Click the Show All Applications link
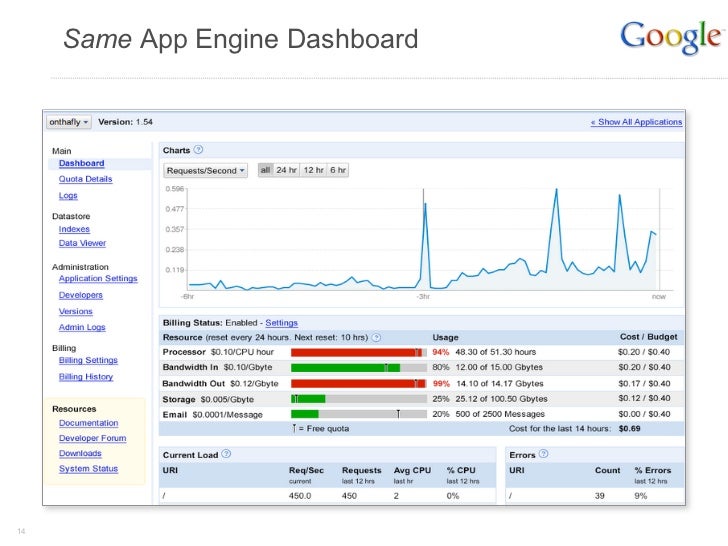Image resolution: width=728 pixels, height=546 pixels. tap(636, 122)
